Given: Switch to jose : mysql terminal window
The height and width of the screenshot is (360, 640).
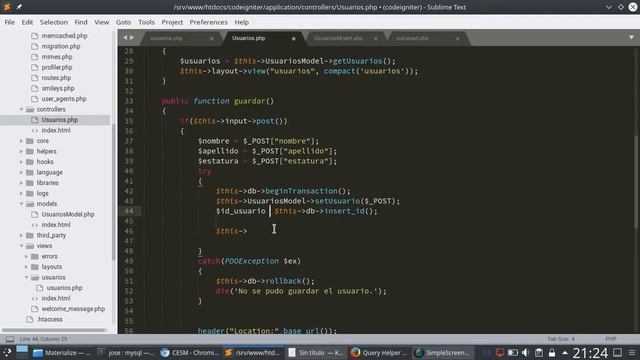Looking at the screenshot, I should [x=126, y=353].
